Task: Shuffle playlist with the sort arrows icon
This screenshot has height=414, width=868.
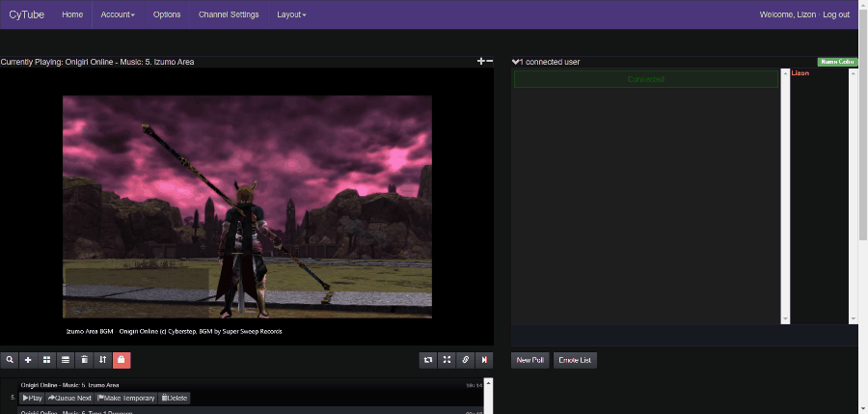Action: pyautogui.click(x=102, y=360)
